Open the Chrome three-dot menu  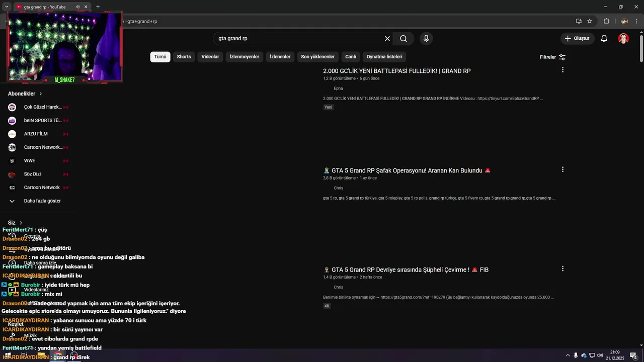[x=636, y=21]
